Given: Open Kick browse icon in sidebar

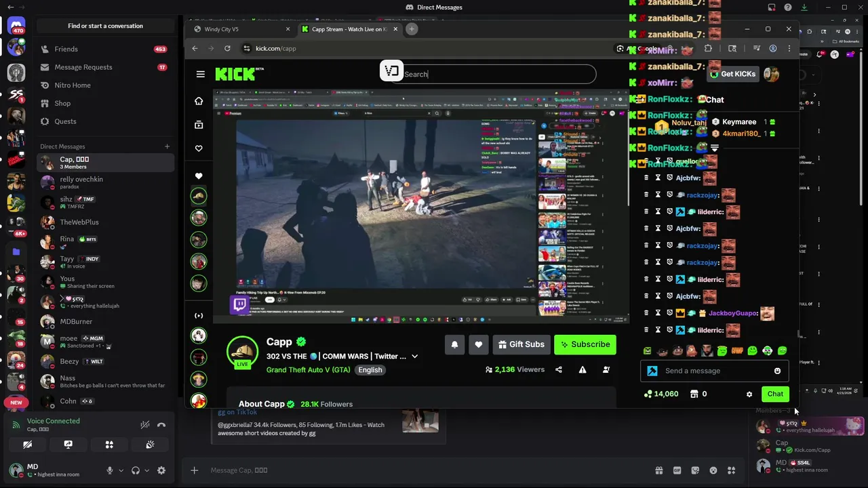Looking at the screenshot, I should (x=199, y=125).
